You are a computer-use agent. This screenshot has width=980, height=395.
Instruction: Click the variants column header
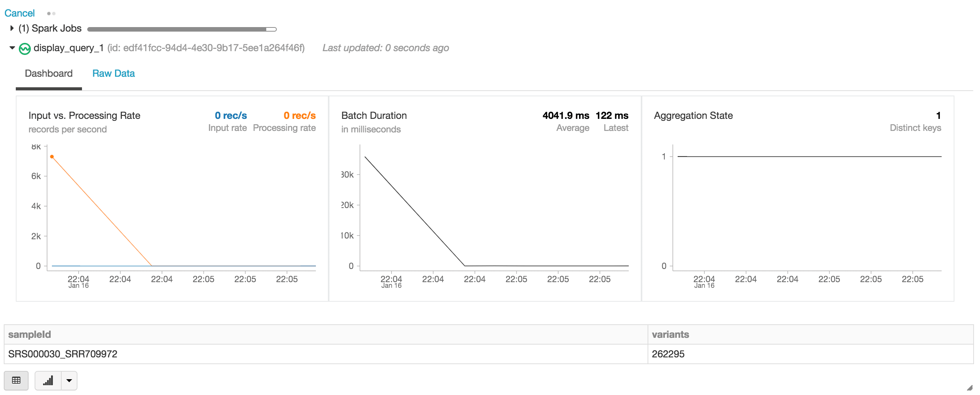670,334
